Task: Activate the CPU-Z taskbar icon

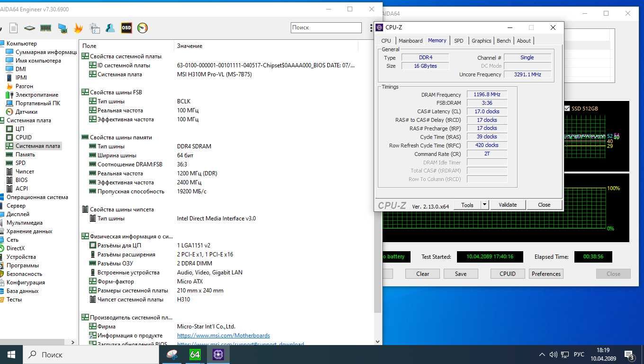Action: (x=218, y=355)
